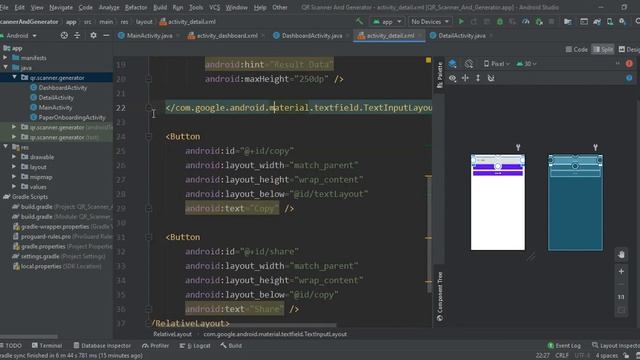640x360 pixels.
Task: Expand the layout folder in res
Action: [14, 167]
